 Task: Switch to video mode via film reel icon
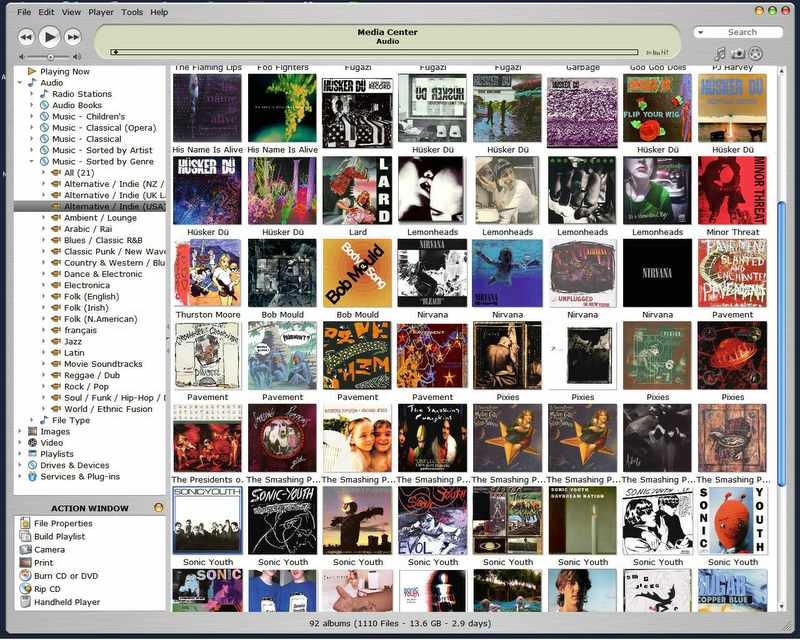[x=756, y=53]
